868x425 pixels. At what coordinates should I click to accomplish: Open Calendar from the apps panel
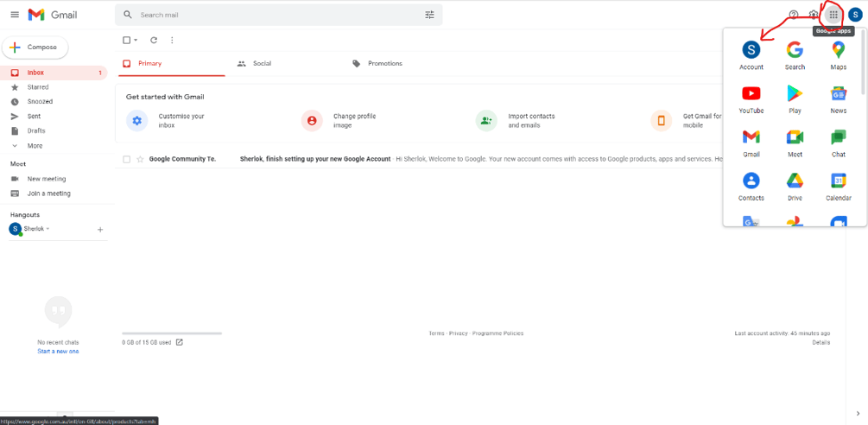pos(838,187)
